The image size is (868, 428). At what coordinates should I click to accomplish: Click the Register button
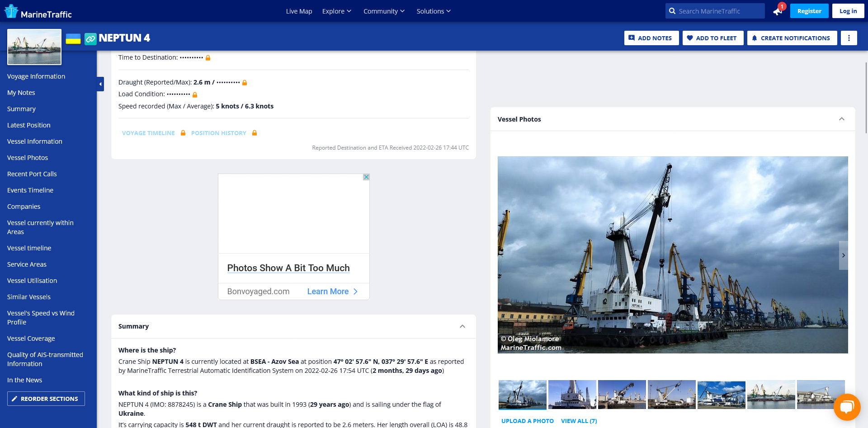[x=809, y=11]
